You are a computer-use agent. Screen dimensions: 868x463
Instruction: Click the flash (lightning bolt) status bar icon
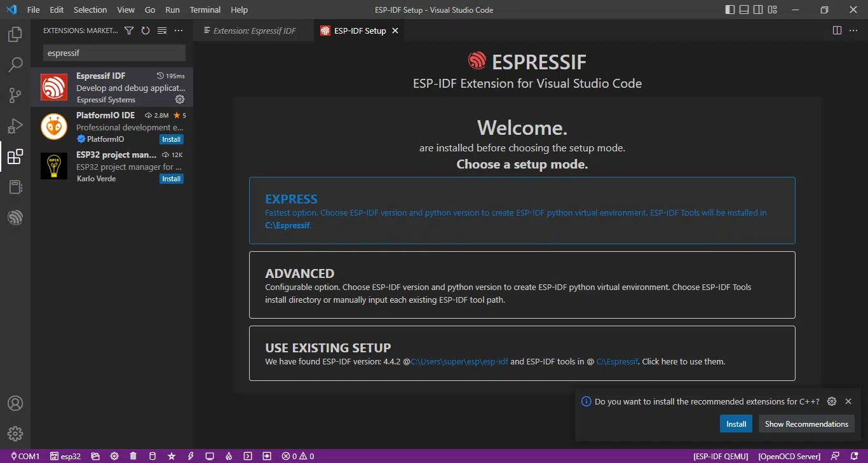pyautogui.click(x=191, y=456)
